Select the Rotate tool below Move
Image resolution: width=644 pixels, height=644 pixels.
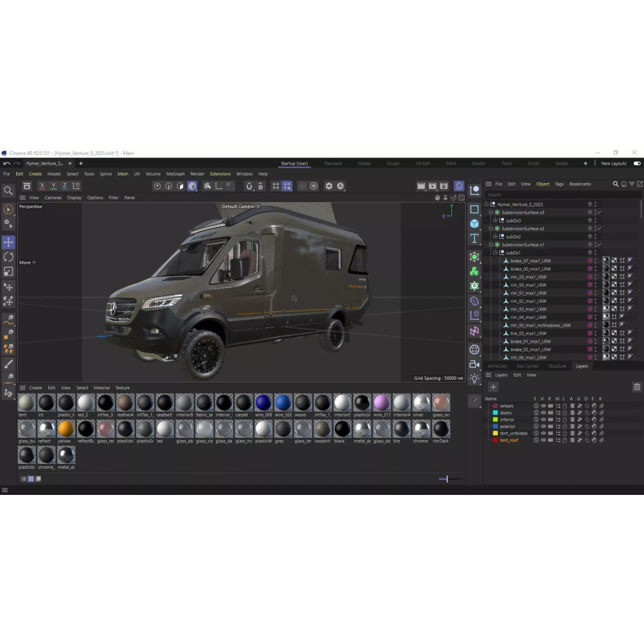click(x=8, y=255)
